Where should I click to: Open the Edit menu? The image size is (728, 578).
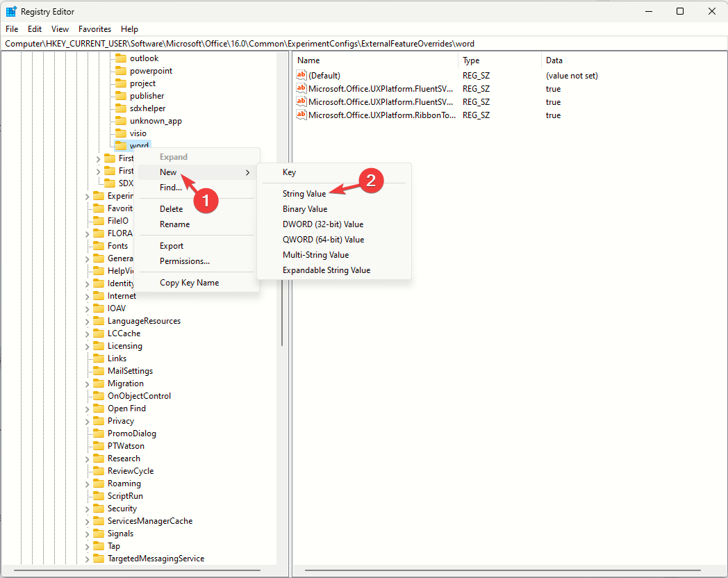coord(34,28)
